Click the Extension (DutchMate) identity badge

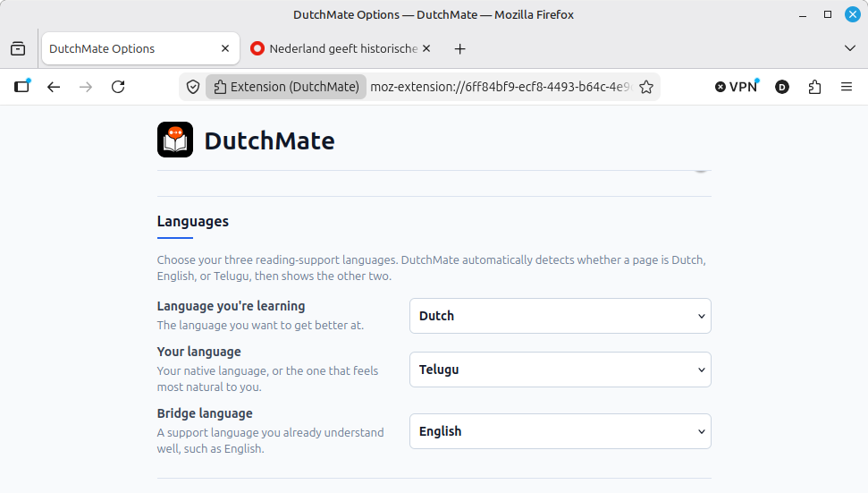[x=286, y=87]
